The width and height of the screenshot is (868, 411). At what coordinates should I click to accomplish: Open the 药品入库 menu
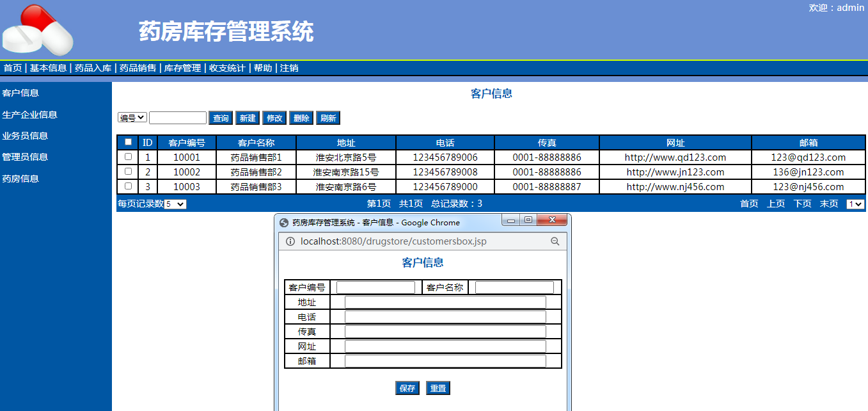(93, 68)
